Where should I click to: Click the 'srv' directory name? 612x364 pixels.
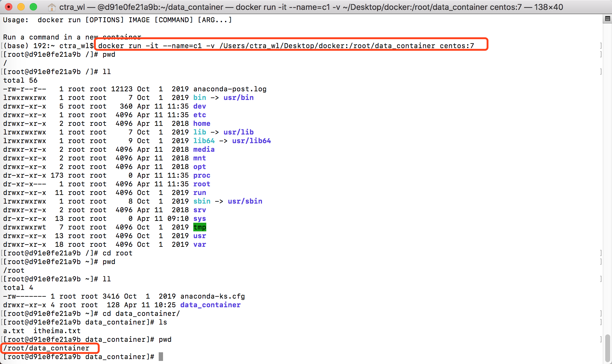point(199,210)
